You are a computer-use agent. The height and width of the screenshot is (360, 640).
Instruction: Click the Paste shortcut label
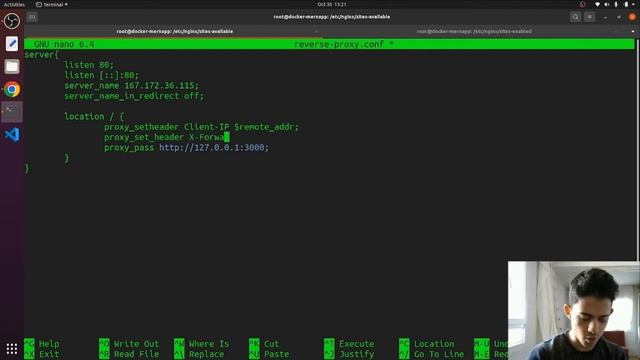point(276,354)
